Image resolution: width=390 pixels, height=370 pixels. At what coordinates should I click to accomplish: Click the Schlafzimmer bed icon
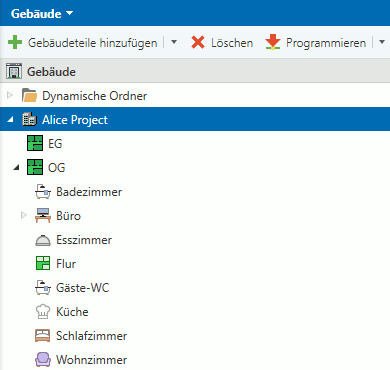pyautogui.click(x=43, y=336)
